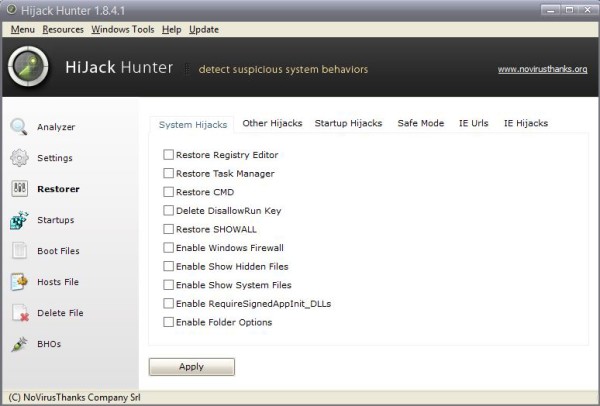
Task: Open the Delete File sidebar label
Action: pos(60,313)
